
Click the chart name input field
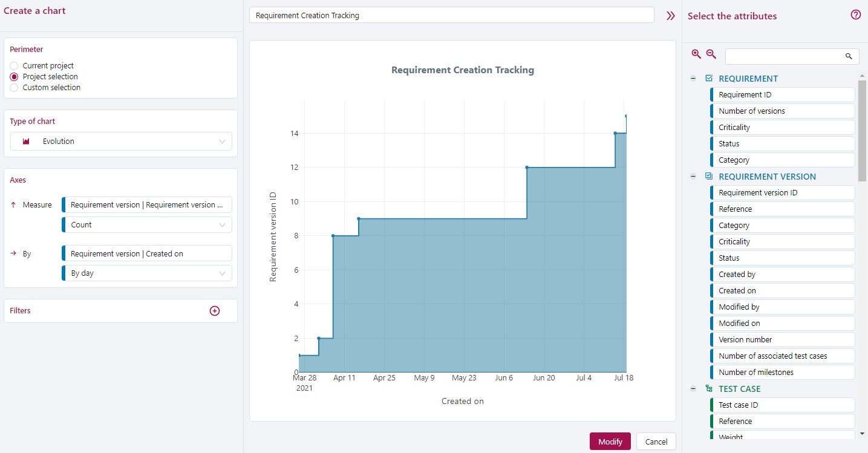coord(451,16)
